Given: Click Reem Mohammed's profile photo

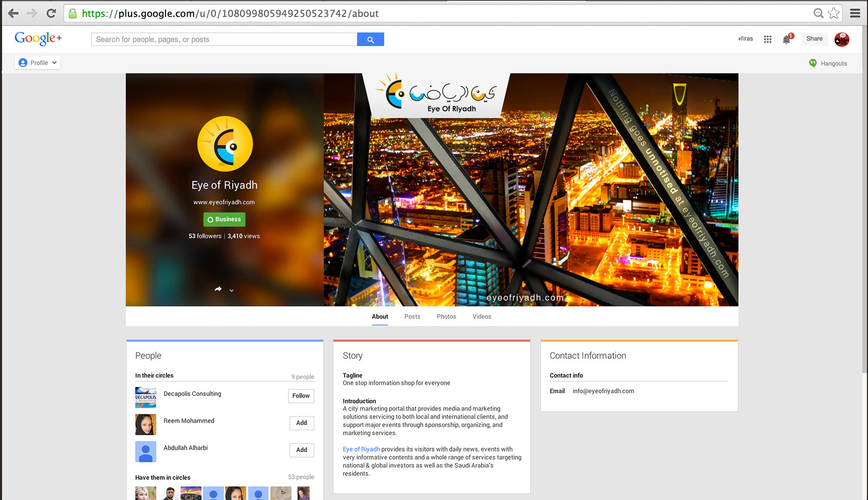Looking at the screenshot, I should coord(146,425).
